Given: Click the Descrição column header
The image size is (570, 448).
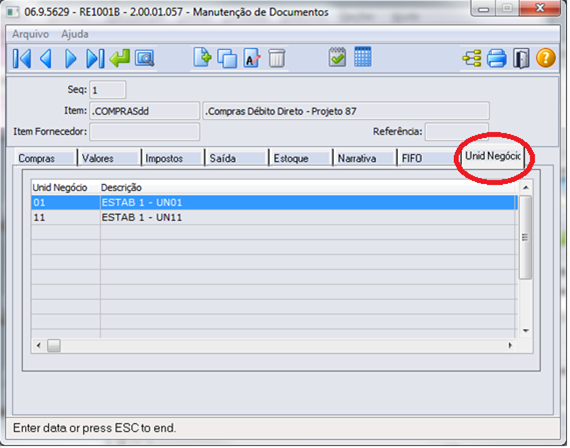Looking at the screenshot, I should pos(308,188).
